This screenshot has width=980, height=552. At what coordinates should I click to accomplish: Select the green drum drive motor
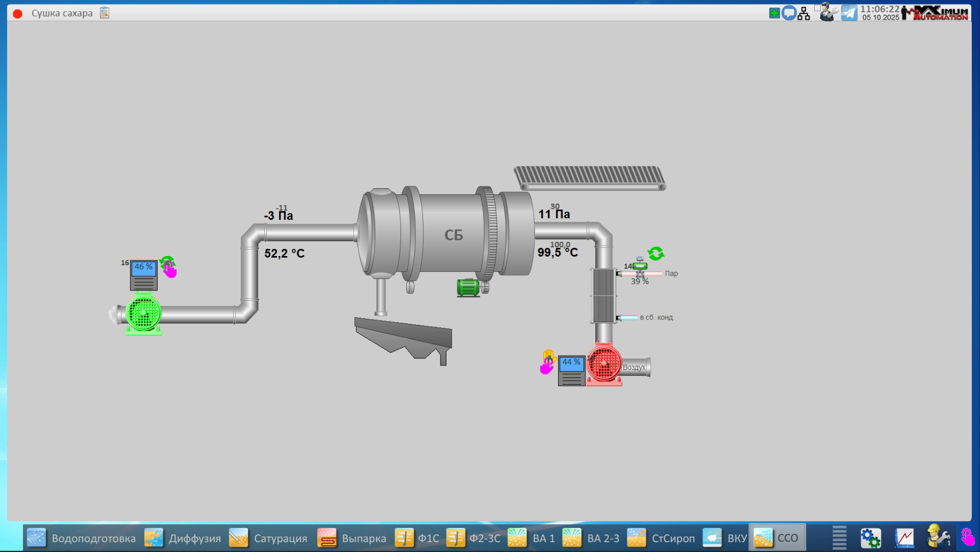pyautogui.click(x=468, y=287)
